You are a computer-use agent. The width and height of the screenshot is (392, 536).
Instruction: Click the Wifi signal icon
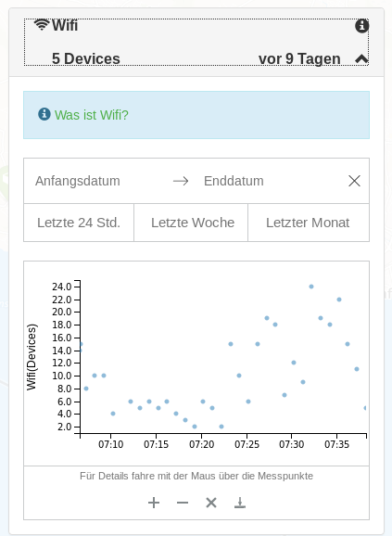42,25
